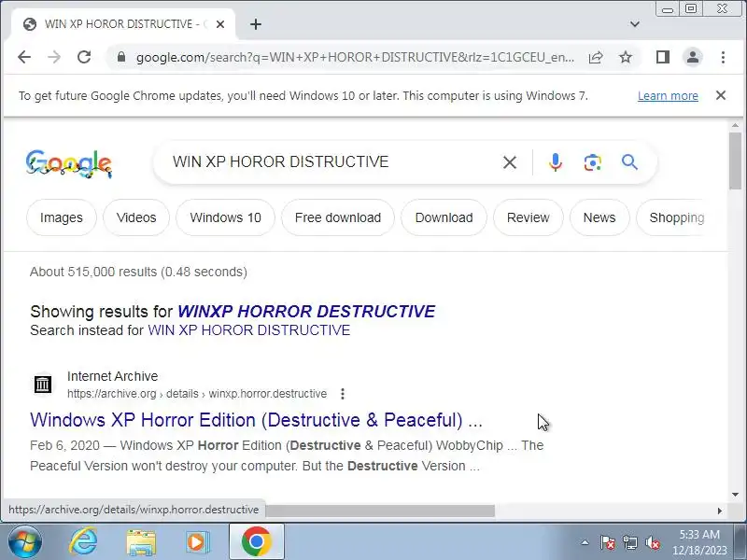747x560 pixels.
Task: Click the horizontal scroll right arrow
Action: [x=719, y=511]
